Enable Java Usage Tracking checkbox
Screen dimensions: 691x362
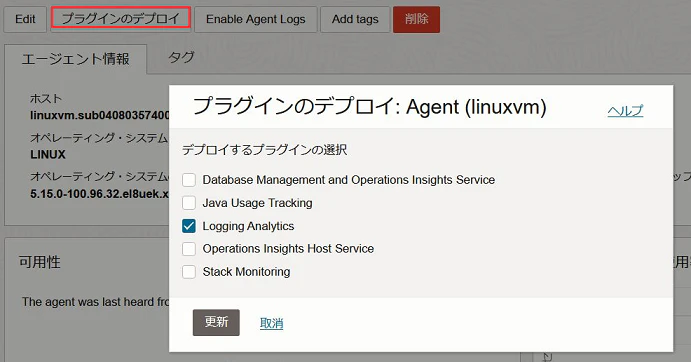(x=189, y=203)
